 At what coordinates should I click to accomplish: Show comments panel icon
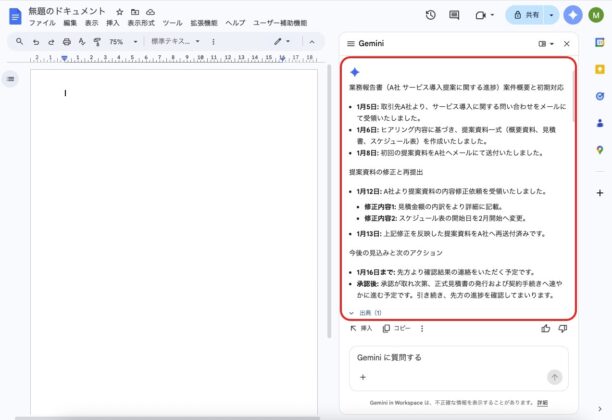pos(454,15)
